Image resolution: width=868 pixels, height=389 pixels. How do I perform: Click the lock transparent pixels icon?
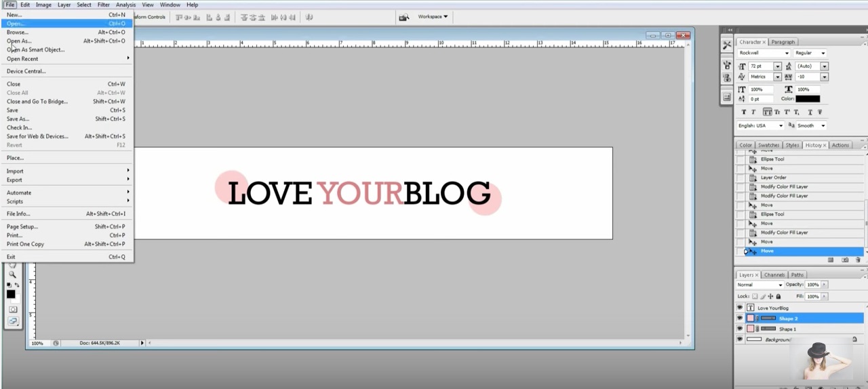click(x=755, y=296)
